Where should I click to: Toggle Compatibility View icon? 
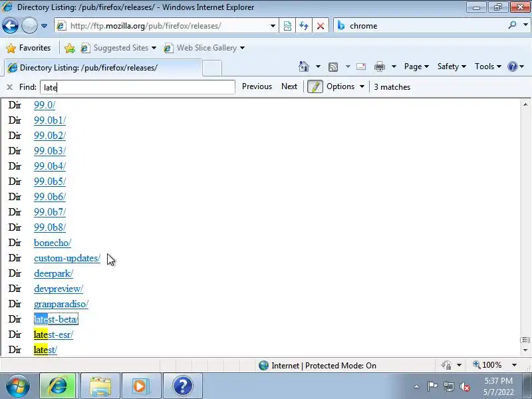[287, 26]
